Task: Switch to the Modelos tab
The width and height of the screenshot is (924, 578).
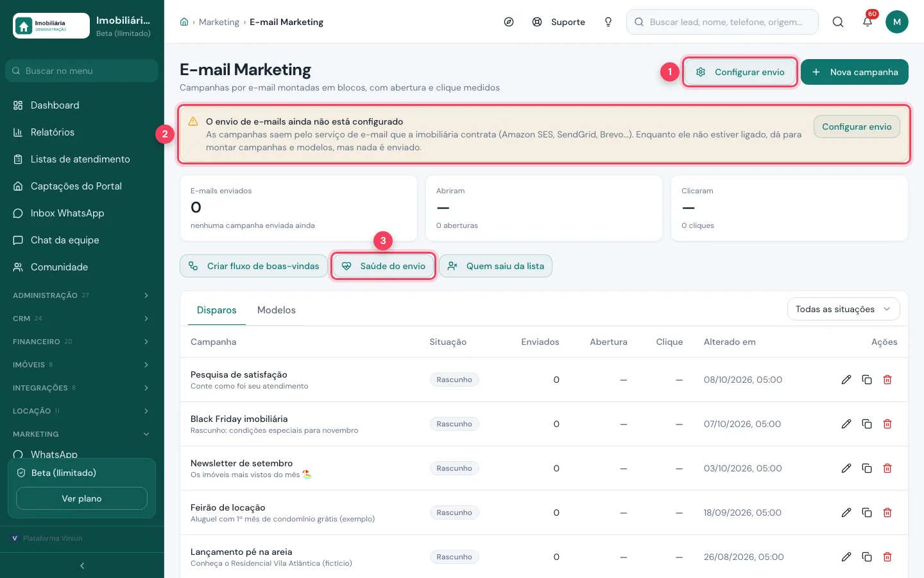Action: (x=277, y=310)
